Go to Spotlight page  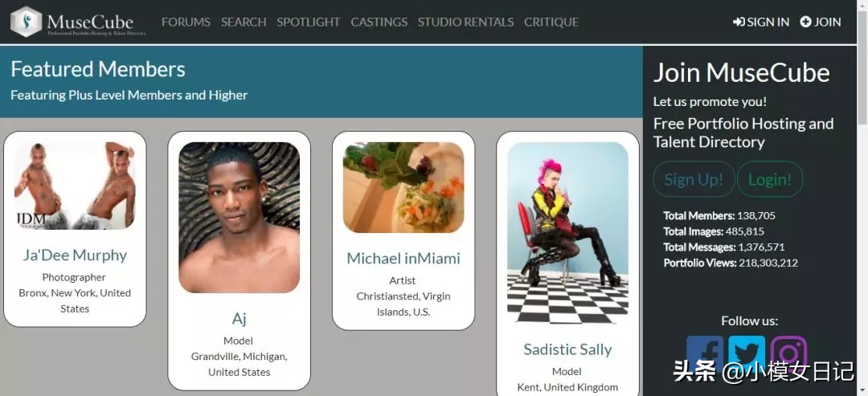click(309, 22)
